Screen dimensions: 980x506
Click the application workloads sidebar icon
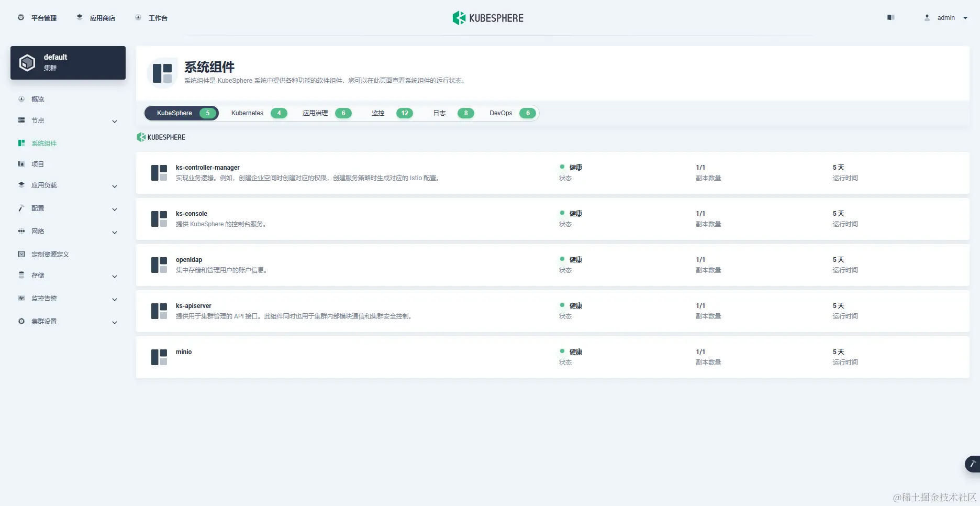point(21,185)
